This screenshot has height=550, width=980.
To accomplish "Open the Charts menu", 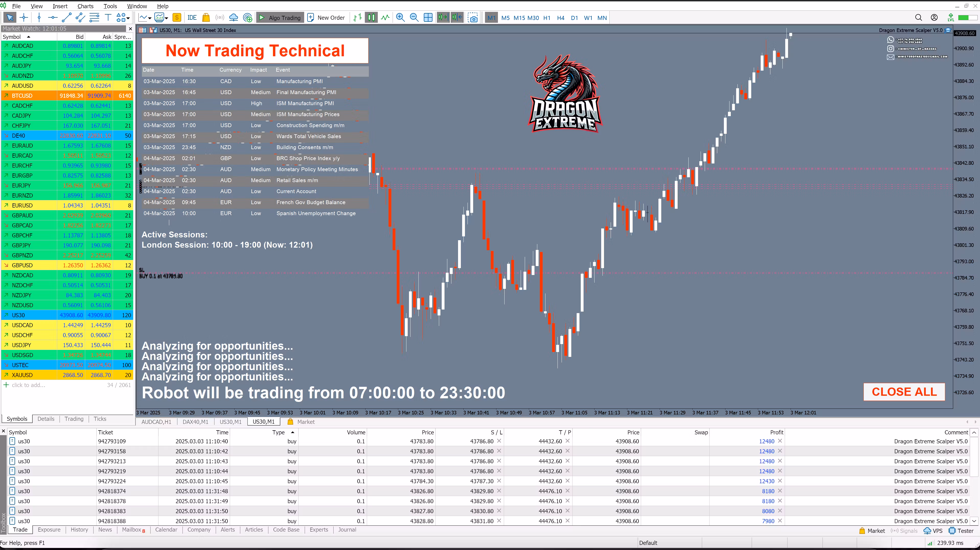I will [x=85, y=6].
